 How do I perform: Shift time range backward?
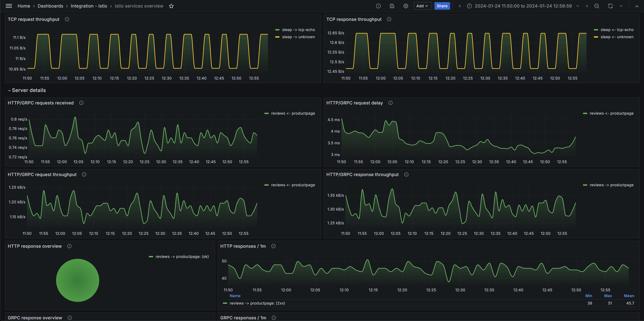tap(460, 6)
